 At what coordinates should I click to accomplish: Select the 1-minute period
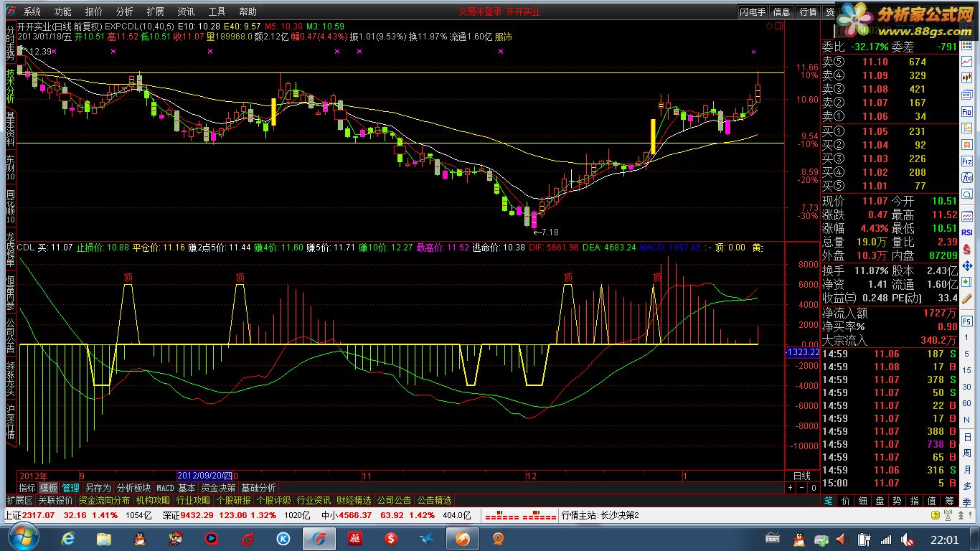pyautogui.click(x=967, y=337)
